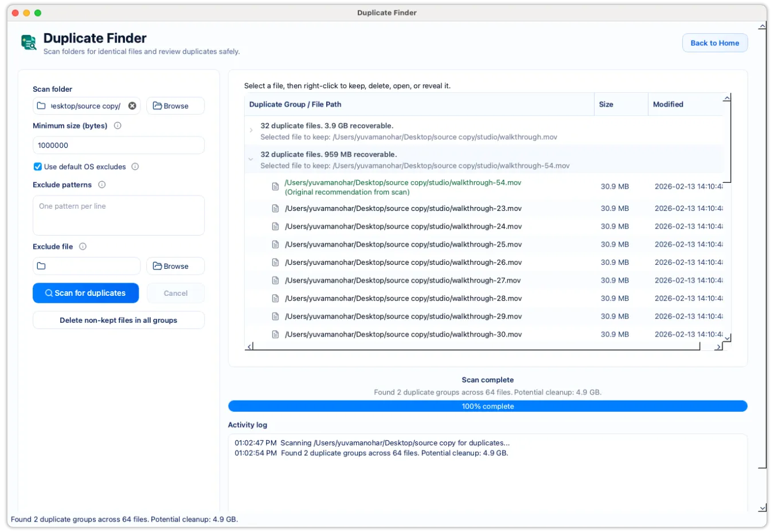The image size is (774, 532).
Task: Toggle Use default OS excludes checkbox
Action: point(38,167)
